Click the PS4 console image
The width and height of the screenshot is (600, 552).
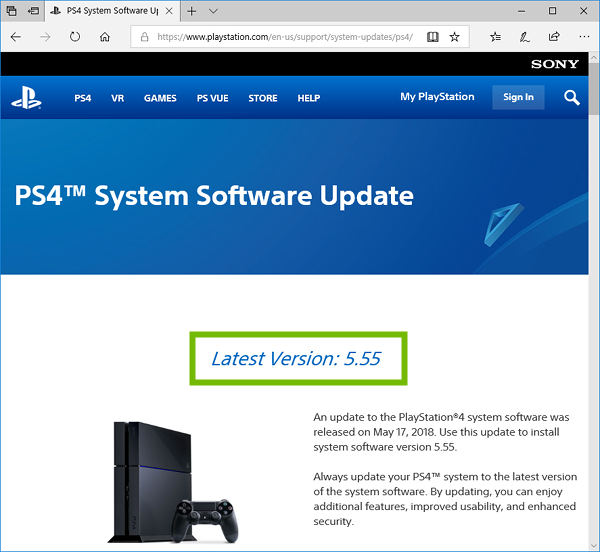click(x=173, y=482)
